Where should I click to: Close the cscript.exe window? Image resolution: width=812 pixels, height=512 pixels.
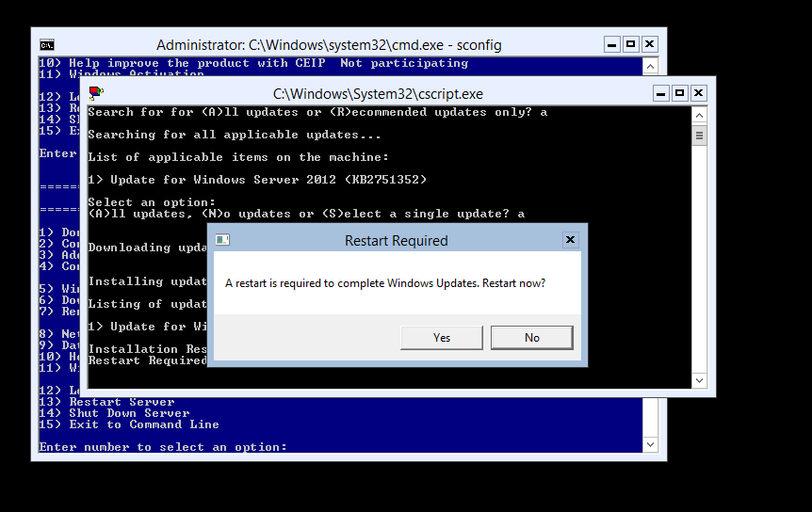[698, 93]
